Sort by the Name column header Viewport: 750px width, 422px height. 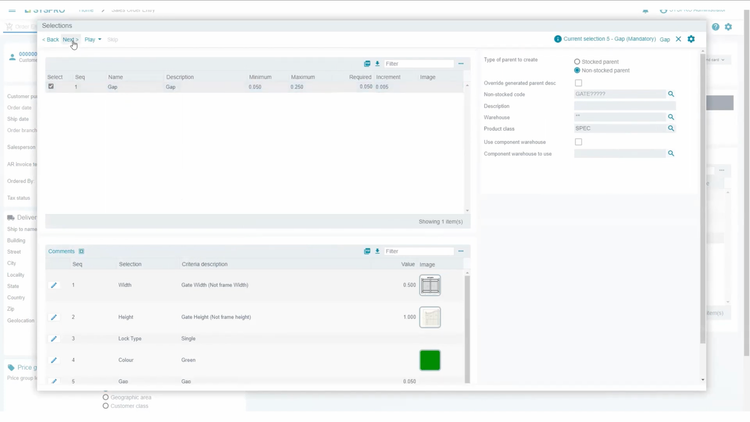[x=115, y=77]
